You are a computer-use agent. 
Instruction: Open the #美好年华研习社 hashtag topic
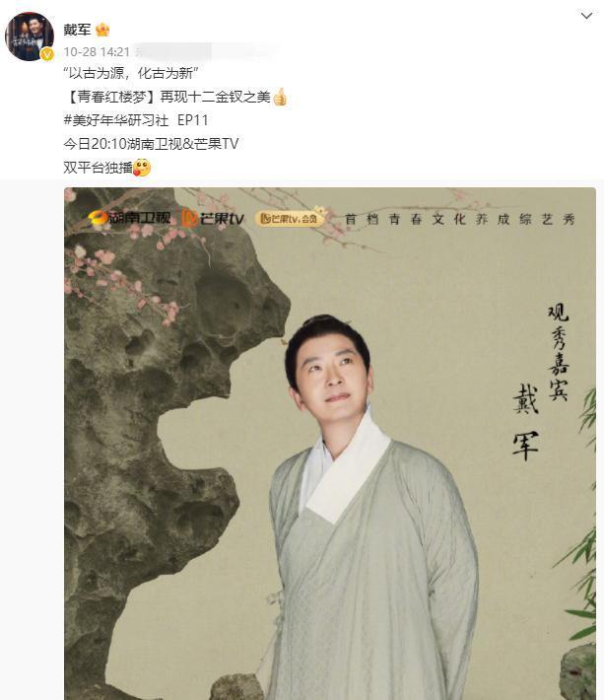pos(116,120)
